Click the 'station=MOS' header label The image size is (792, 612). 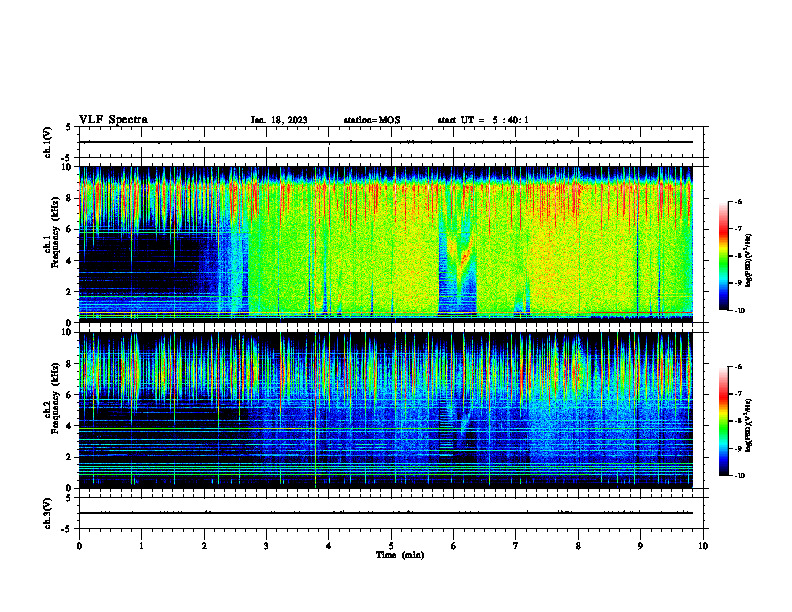click(x=372, y=120)
